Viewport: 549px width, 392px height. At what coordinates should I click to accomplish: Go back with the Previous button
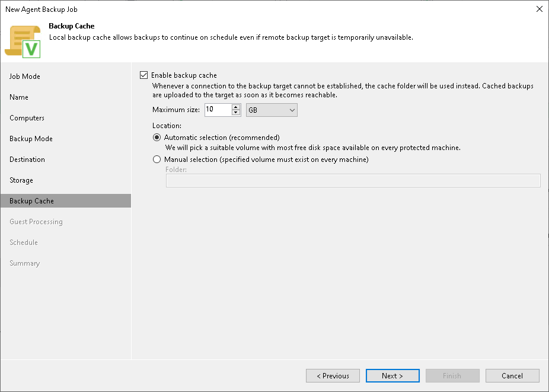[333, 375]
